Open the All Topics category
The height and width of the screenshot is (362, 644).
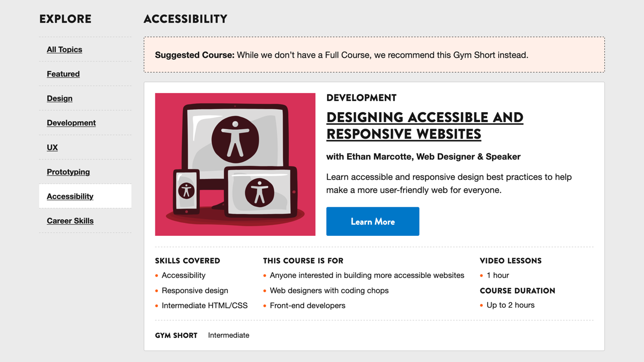[x=64, y=49]
